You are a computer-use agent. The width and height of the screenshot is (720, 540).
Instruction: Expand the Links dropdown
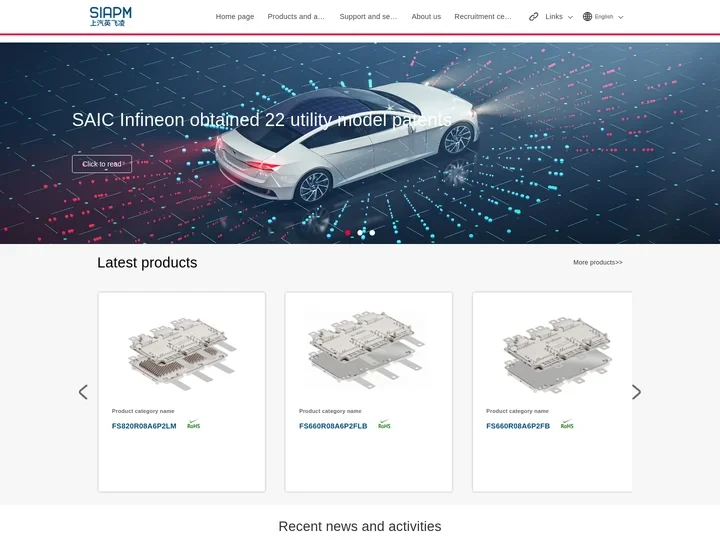pyautogui.click(x=554, y=17)
